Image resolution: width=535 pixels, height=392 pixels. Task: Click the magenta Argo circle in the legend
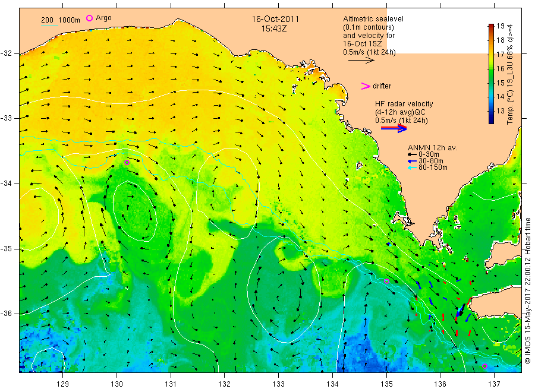point(89,18)
